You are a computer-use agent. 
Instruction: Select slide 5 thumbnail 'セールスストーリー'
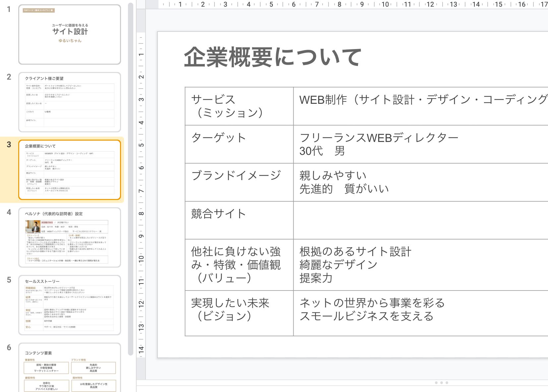[70, 305]
